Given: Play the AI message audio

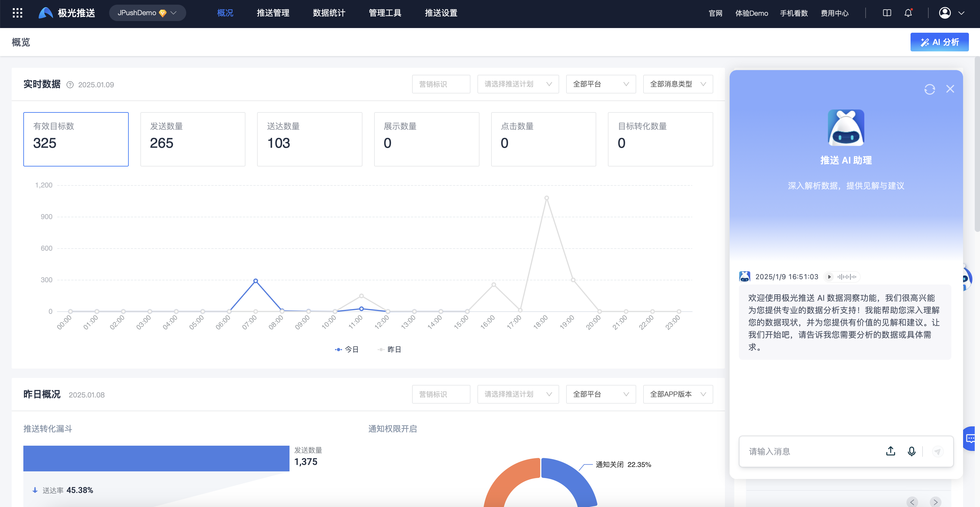Looking at the screenshot, I should 829,277.
